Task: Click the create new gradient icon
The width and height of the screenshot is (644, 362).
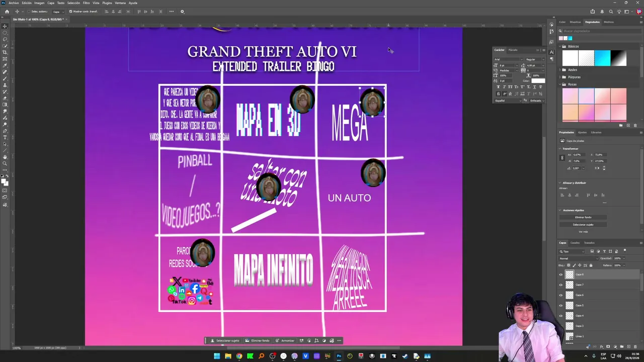Action: tap(628, 125)
